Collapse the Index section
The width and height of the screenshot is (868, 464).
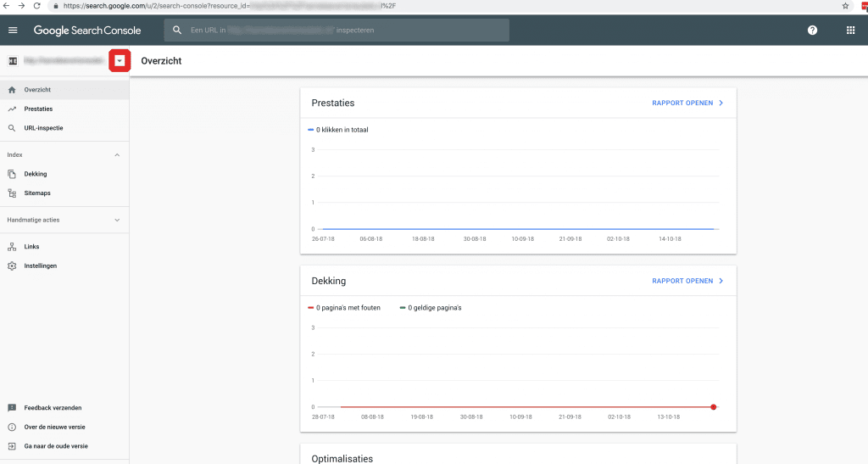(117, 155)
